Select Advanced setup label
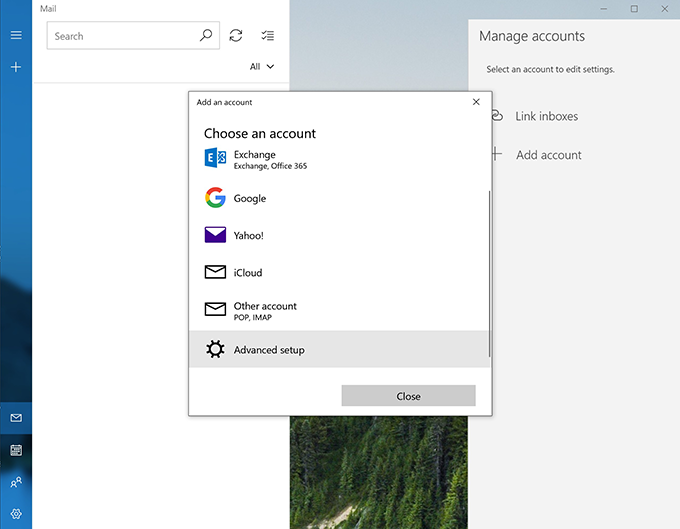Screen dimensions: 680x529 269,350
